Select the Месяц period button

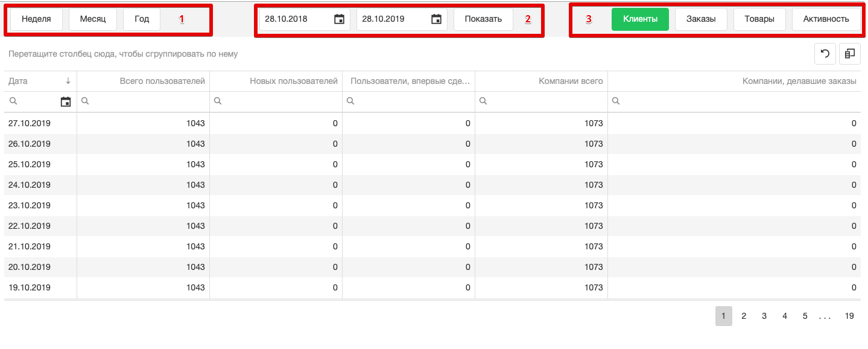pyautogui.click(x=93, y=19)
